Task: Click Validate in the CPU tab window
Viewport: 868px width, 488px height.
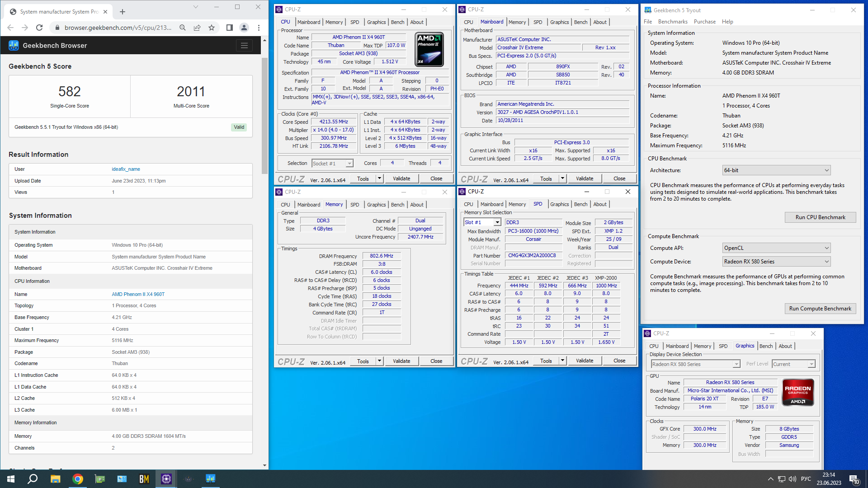Action: point(401,178)
